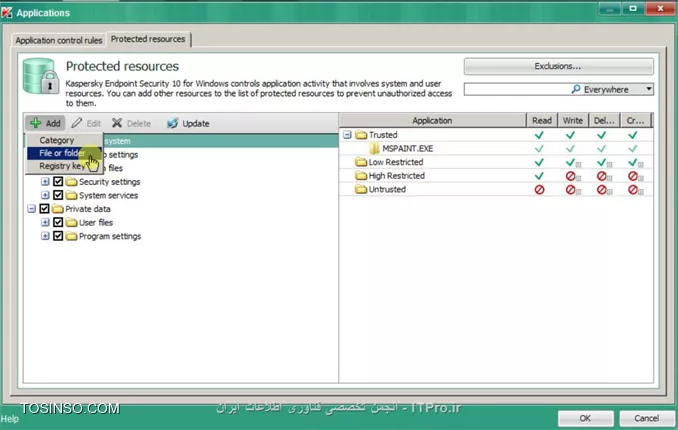The height and width of the screenshot is (430, 678).
Task: Open the Everywhere search scope dropdown
Action: pos(649,89)
